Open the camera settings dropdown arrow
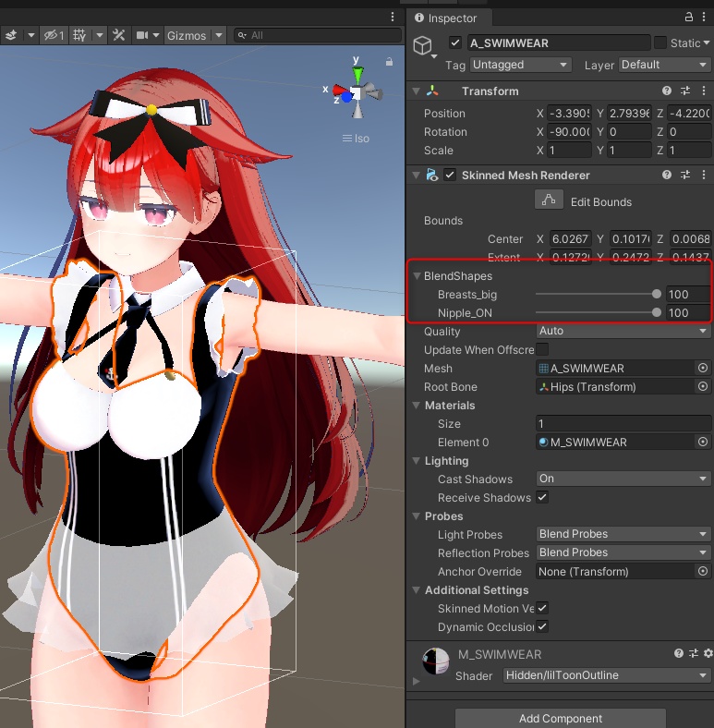 [156, 35]
